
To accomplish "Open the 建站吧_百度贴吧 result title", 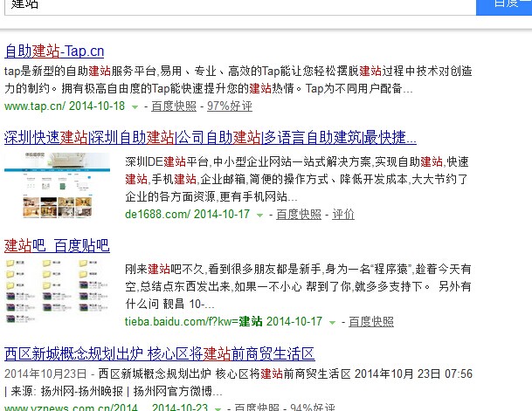I will pos(57,246).
